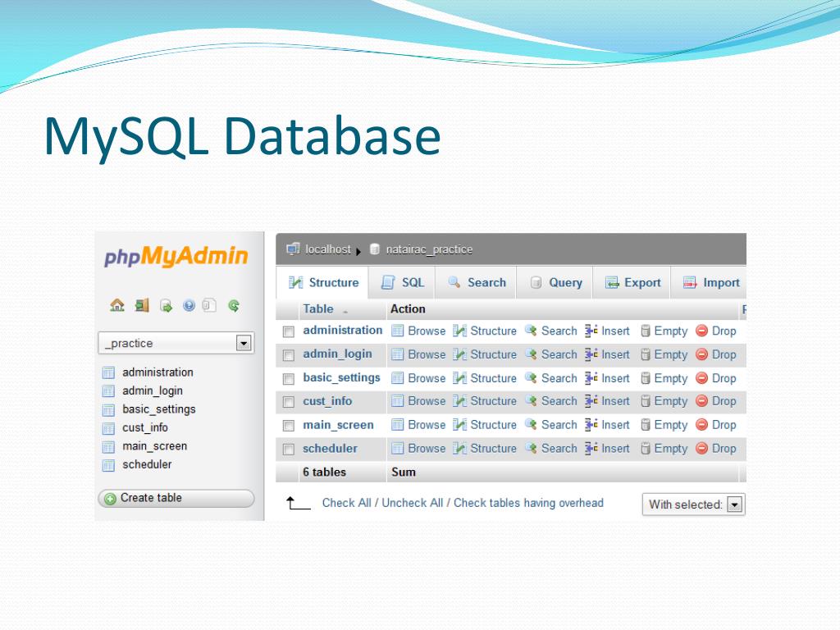Open the SQL documentation page icon
840x630 pixels.
point(209,305)
